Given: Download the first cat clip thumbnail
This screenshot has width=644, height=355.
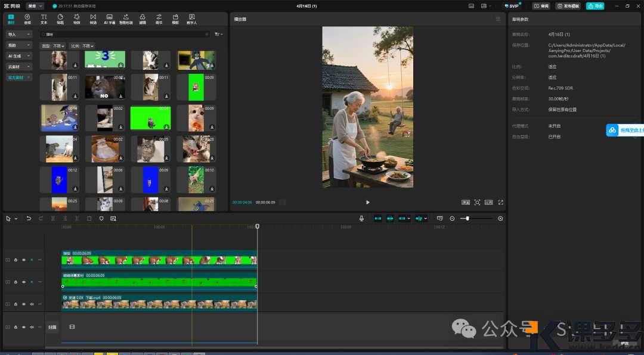Looking at the screenshot, I should [x=76, y=66].
